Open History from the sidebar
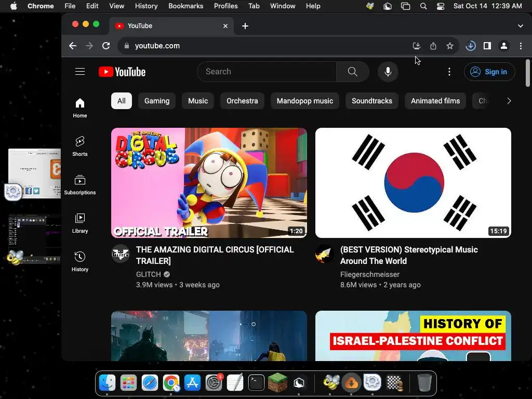 coord(79,262)
